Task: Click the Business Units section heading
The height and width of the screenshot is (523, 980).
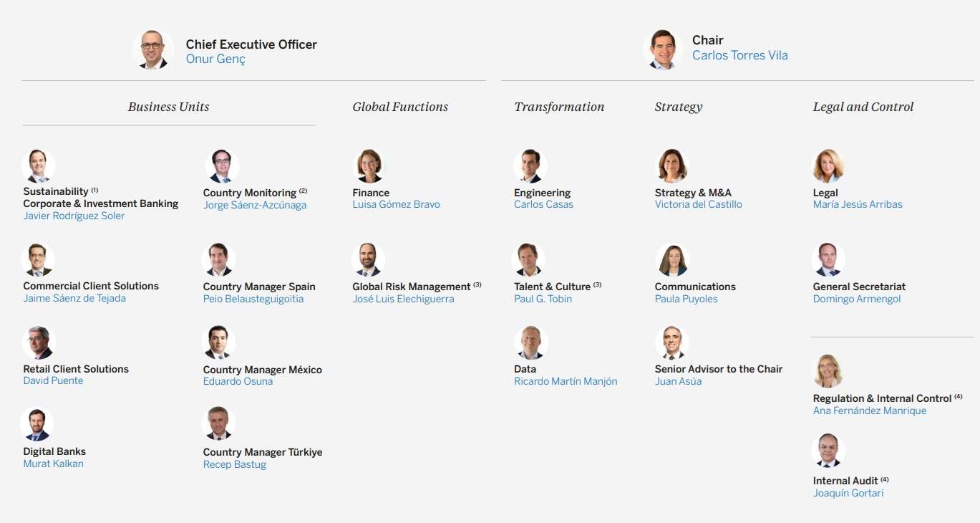Action: pyautogui.click(x=168, y=107)
